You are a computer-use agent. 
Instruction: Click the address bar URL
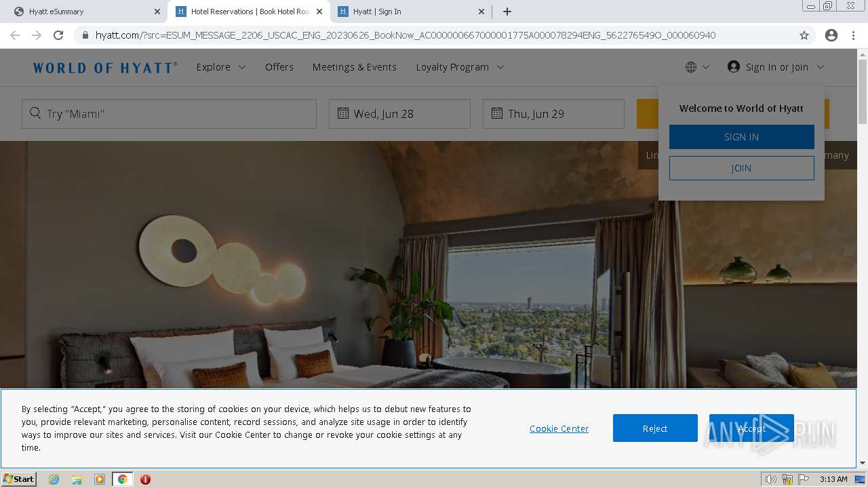coord(406,35)
